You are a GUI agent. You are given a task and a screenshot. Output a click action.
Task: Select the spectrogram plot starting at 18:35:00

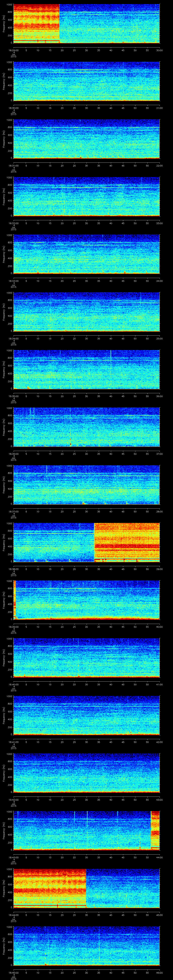tap(86, 369)
